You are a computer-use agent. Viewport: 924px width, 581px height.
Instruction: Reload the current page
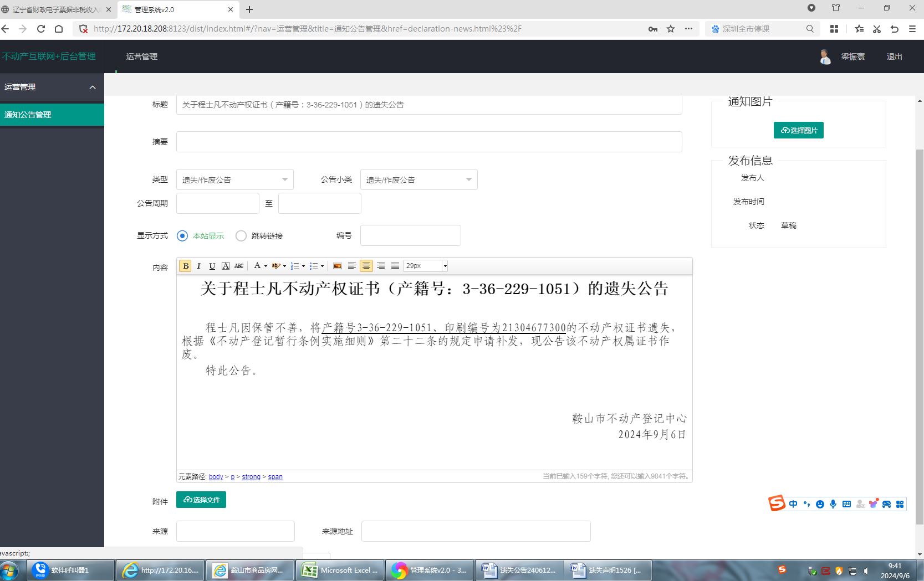(41, 29)
